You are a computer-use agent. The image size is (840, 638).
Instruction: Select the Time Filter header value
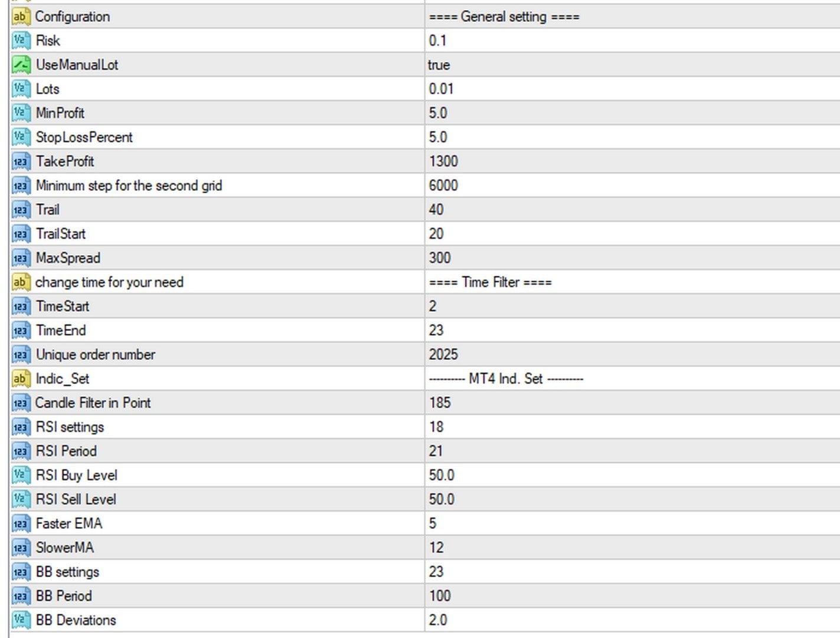coord(490,282)
